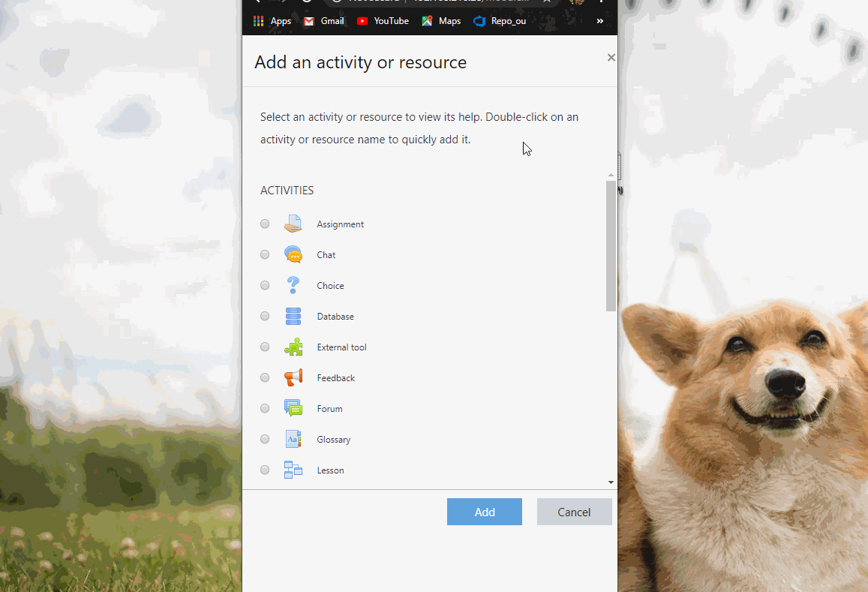Select the Lesson radio button

click(265, 470)
